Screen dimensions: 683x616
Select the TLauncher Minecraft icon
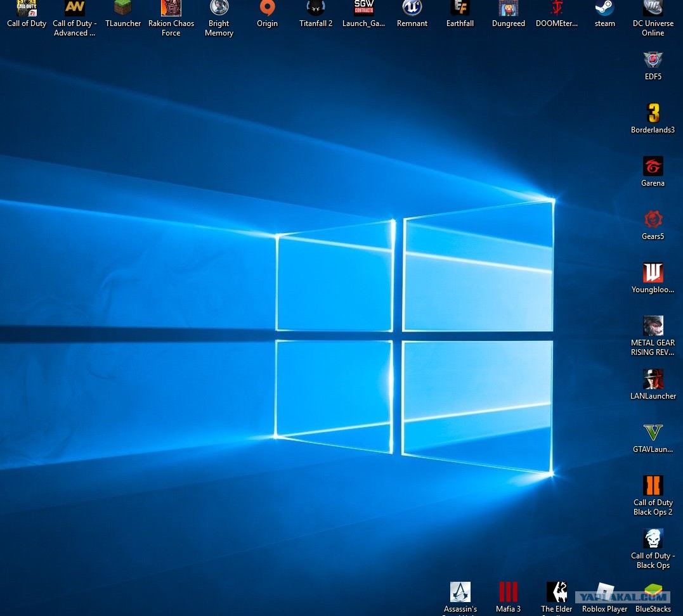[x=123, y=14]
